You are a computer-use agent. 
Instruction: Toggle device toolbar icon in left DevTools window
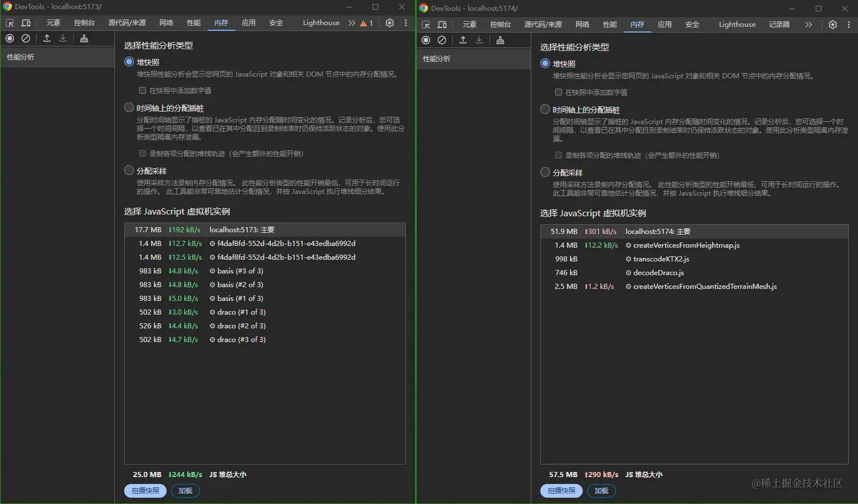26,23
